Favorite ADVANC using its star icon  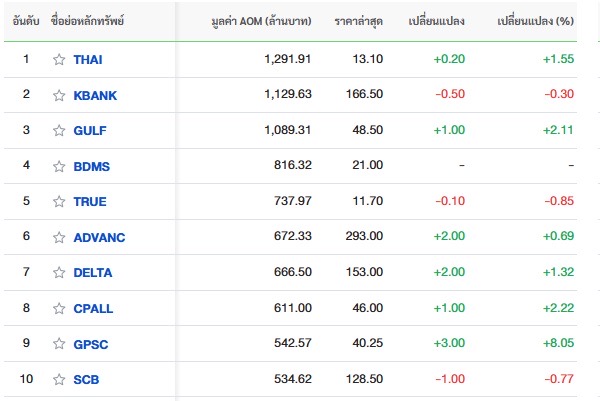[x=59, y=237]
